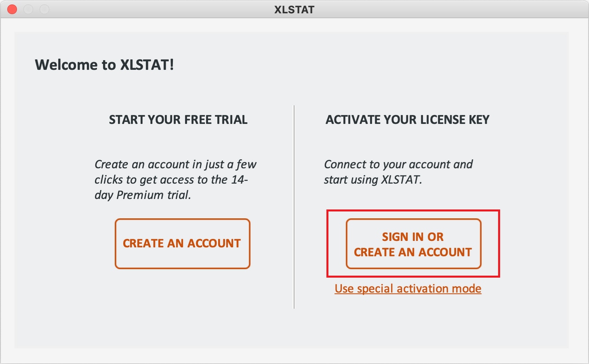Click the XLSTAT title in title bar
Image resolution: width=589 pixels, height=364 pixels.
point(294,9)
